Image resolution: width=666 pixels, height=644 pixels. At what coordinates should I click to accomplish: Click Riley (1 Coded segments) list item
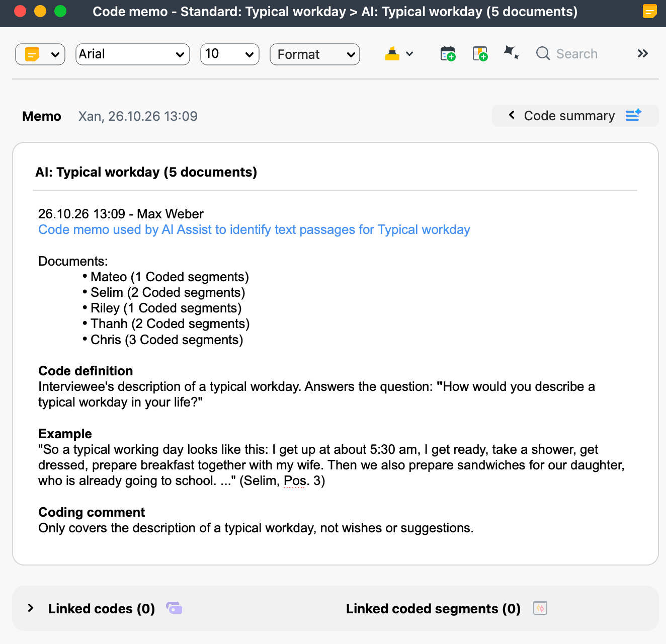pos(166,308)
